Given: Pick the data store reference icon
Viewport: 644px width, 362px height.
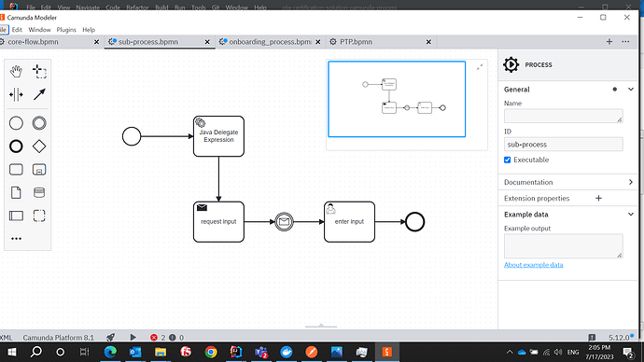Looking at the screenshot, I should pyautogui.click(x=39, y=192).
